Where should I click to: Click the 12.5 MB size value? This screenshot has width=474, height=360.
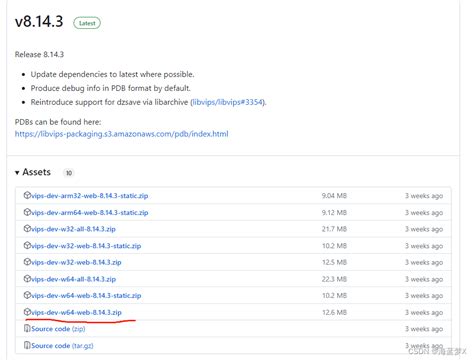(x=334, y=262)
